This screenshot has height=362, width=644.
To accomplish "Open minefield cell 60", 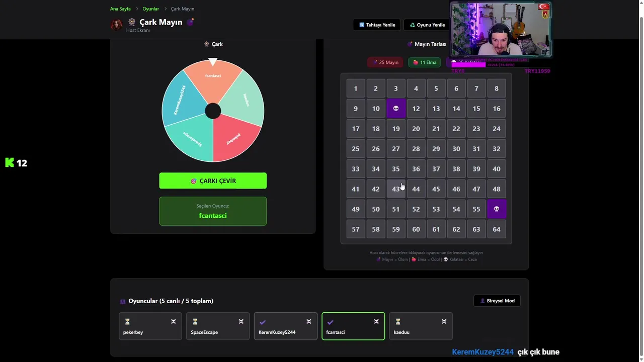I will click(416, 229).
